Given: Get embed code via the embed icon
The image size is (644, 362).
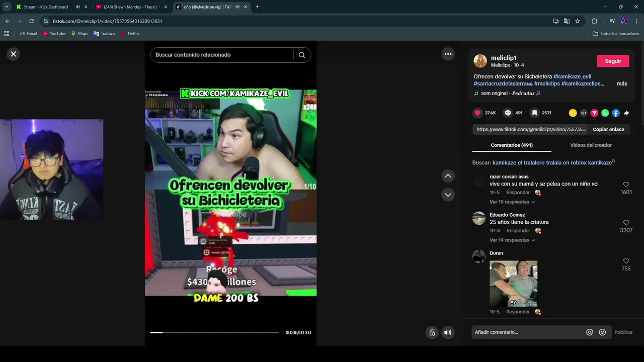Looking at the screenshot, I should tap(584, 113).
